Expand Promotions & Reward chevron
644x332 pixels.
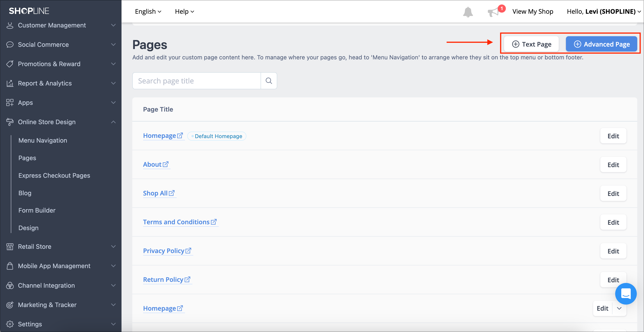[113, 64]
